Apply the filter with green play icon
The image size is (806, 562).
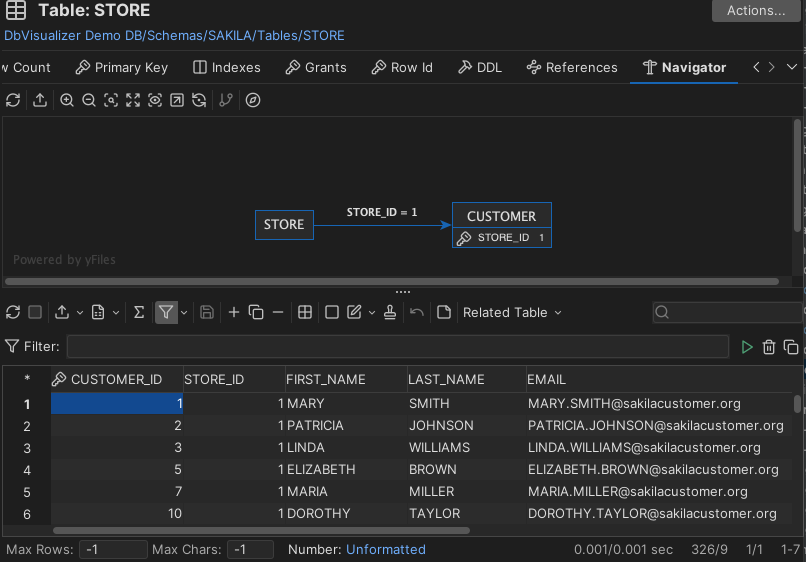point(746,347)
